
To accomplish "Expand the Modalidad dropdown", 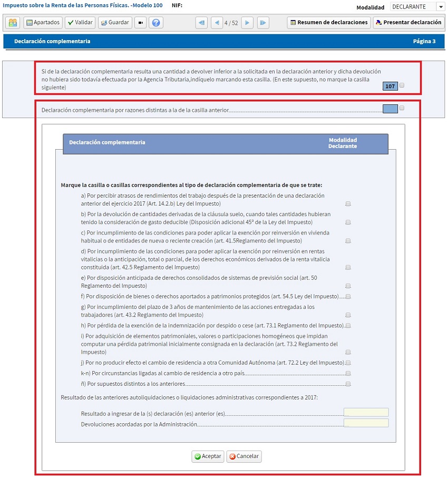I will (x=441, y=7).
